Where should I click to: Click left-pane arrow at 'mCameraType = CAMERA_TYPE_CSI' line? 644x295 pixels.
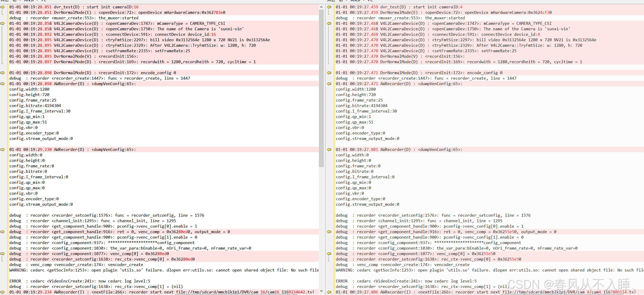[3, 23]
